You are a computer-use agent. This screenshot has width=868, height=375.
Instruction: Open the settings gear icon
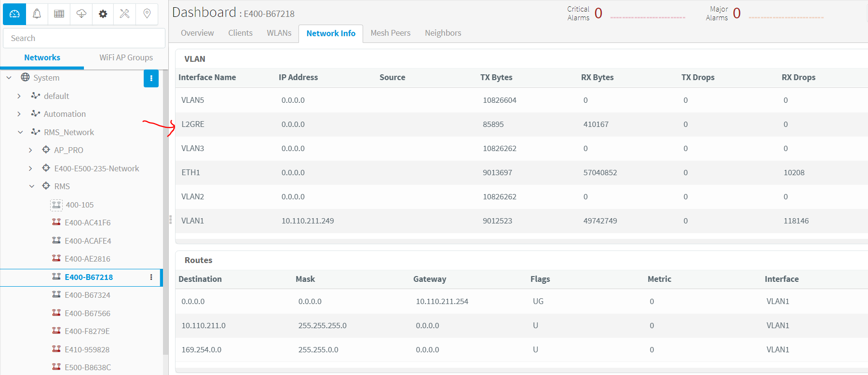103,14
